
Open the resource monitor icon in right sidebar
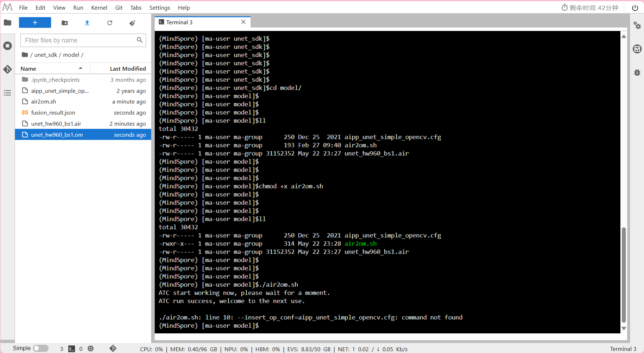pyautogui.click(x=637, y=49)
